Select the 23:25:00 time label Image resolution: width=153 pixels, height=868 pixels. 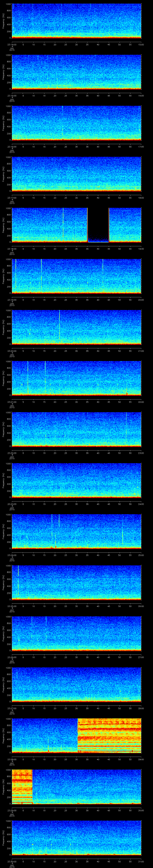[x=12, y=606]
